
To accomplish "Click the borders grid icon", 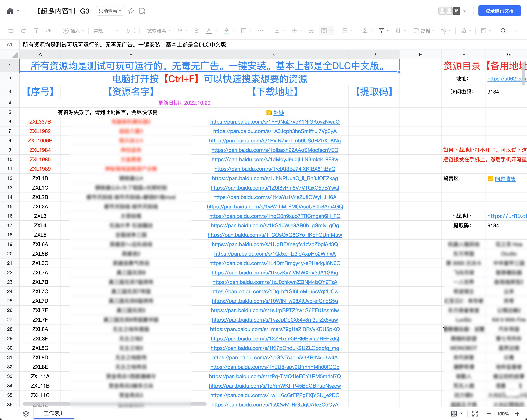I will point(244,30).
